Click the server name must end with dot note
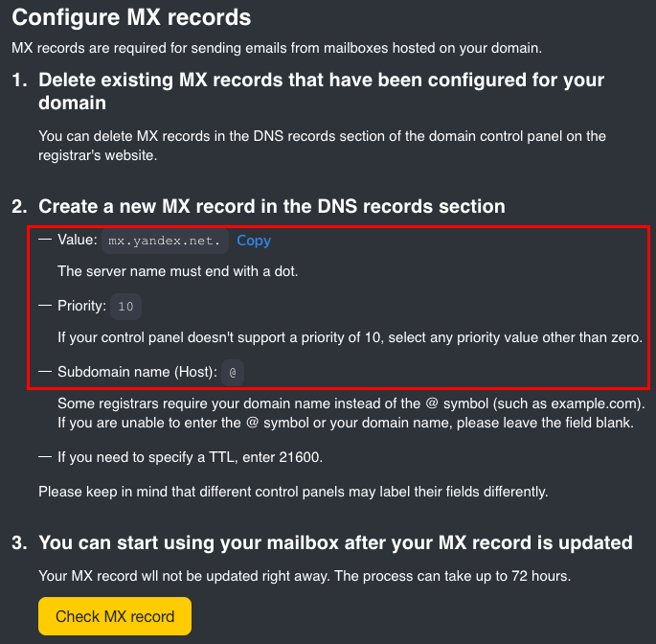This screenshot has height=644, width=656. [178, 271]
